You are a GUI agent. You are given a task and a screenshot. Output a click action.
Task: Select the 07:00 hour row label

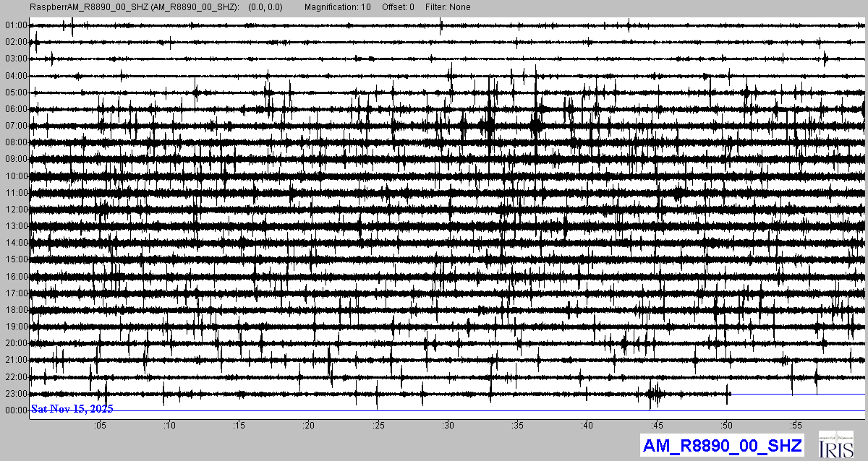pyautogui.click(x=16, y=126)
